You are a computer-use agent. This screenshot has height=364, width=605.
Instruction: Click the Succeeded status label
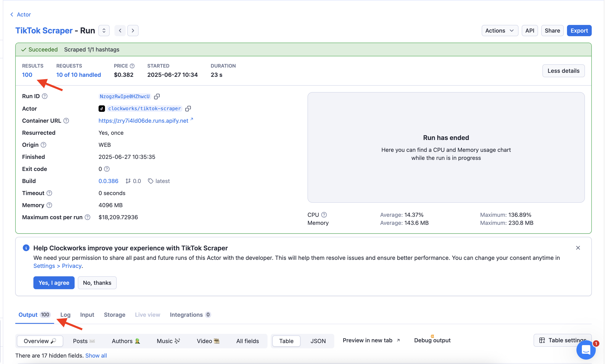39,49
